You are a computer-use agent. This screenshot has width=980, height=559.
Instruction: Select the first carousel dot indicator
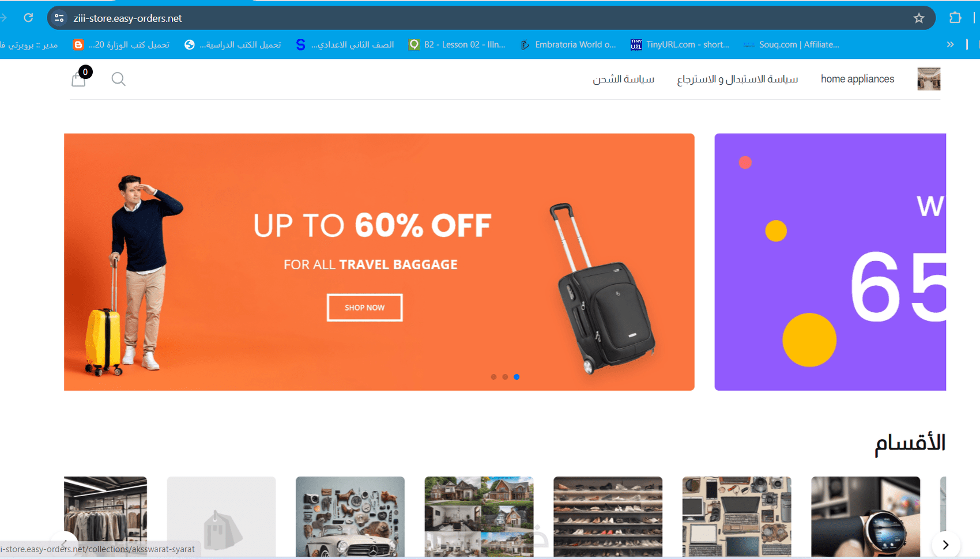coord(493,377)
